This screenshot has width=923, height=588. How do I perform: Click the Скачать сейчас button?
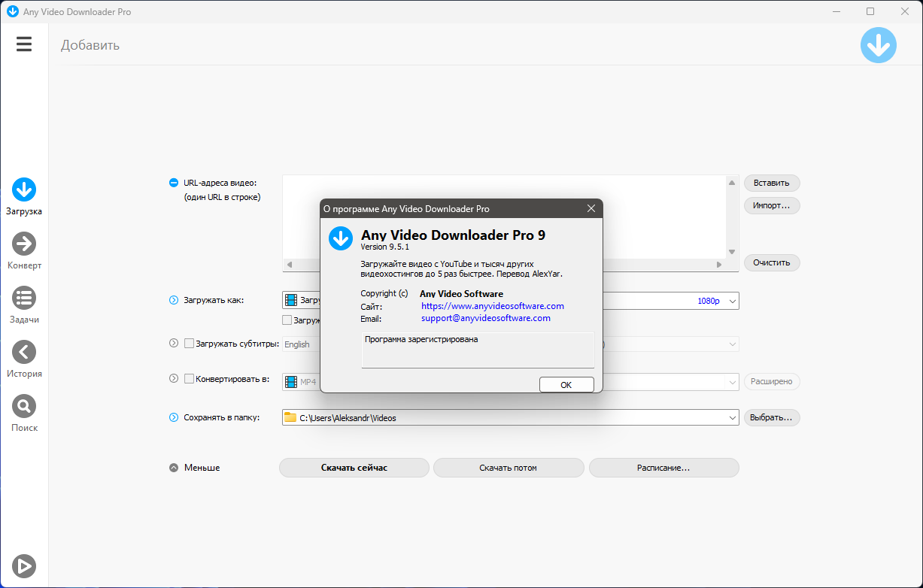tap(354, 468)
